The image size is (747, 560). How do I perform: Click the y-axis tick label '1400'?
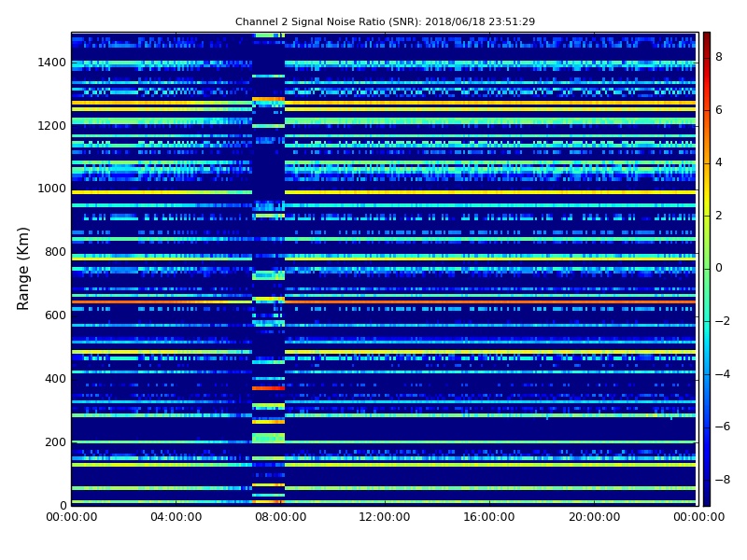pos(52,63)
